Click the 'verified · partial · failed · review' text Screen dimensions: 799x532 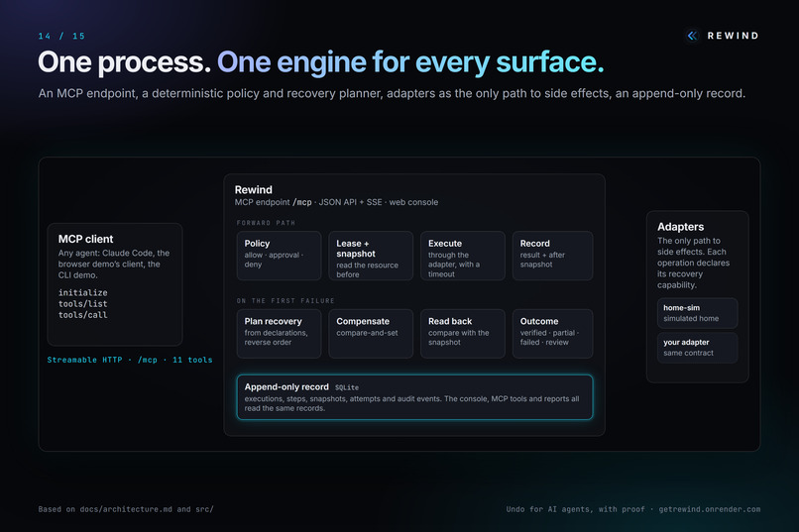pyautogui.click(x=549, y=338)
